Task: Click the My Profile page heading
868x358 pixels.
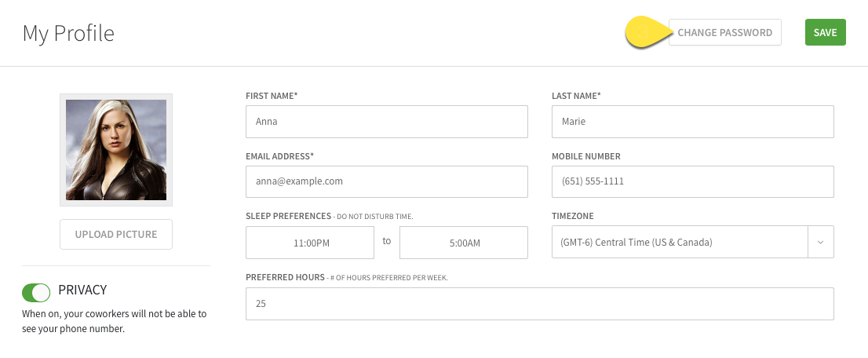Action: (68, 34)
